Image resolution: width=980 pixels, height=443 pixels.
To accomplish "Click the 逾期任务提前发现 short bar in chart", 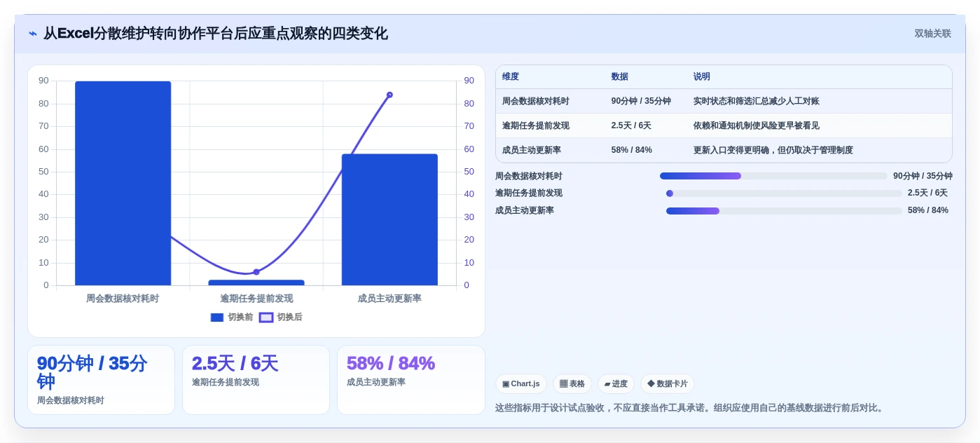I will tap(256, 282).
